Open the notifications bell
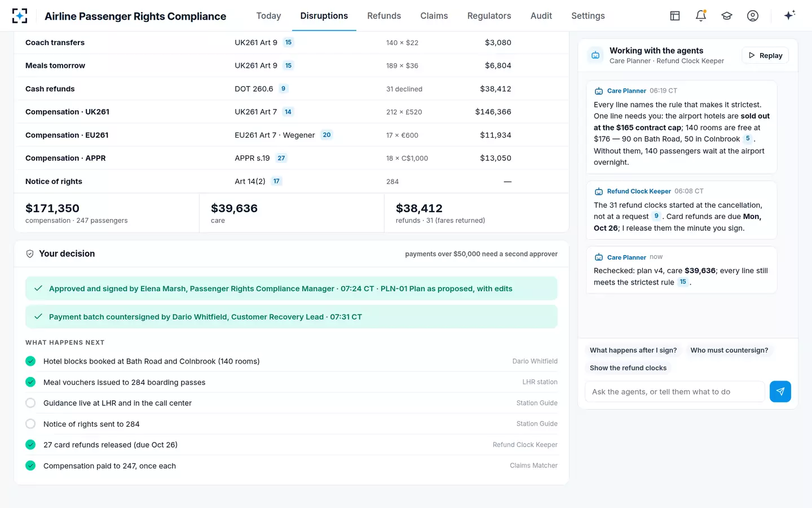The width and height of the screenshot is (812, 508). tap(701, 16)
